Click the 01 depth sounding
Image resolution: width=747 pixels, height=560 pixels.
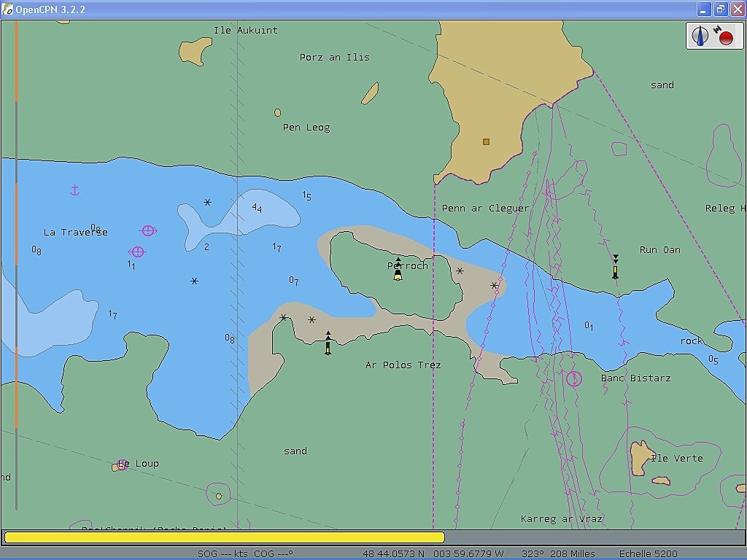tap(589, 326)
